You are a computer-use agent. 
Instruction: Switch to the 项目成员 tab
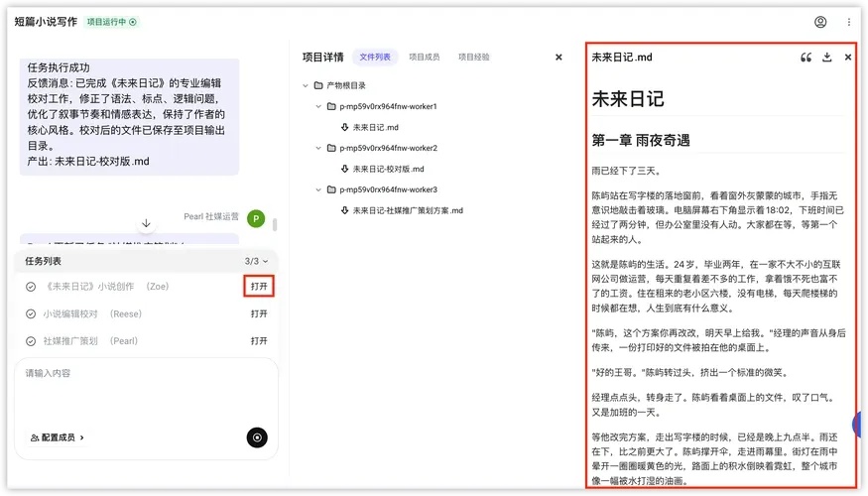pyautogui.click(x=424, y=57)
